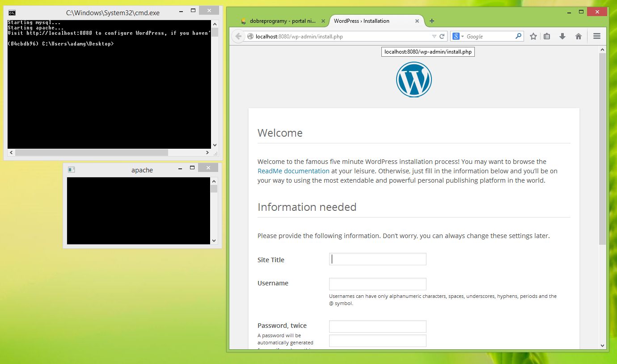617x364 pixels.
Task: Click the browser page scroll down arrow
Action: [x=602, y=345]
